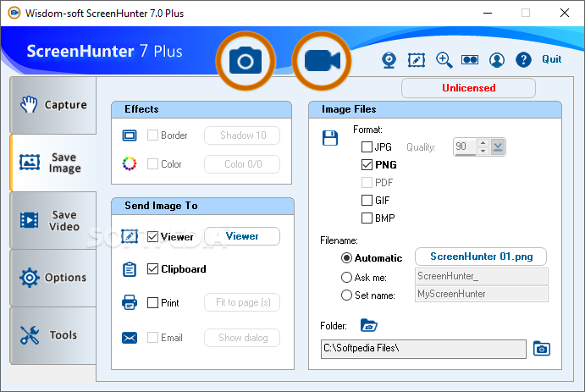
Task: Uncheck the PNG format checkbox
Action: tap(367, 164)
